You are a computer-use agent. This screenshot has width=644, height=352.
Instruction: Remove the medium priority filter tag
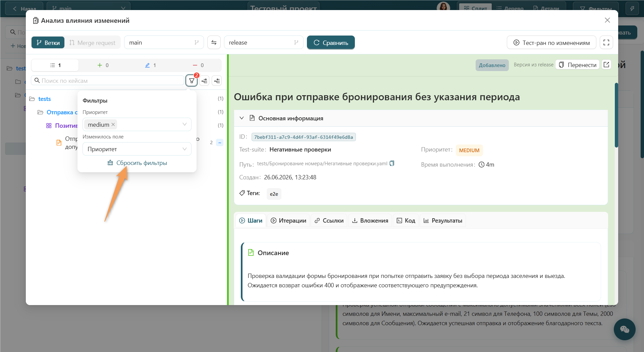tap(113, 125)
